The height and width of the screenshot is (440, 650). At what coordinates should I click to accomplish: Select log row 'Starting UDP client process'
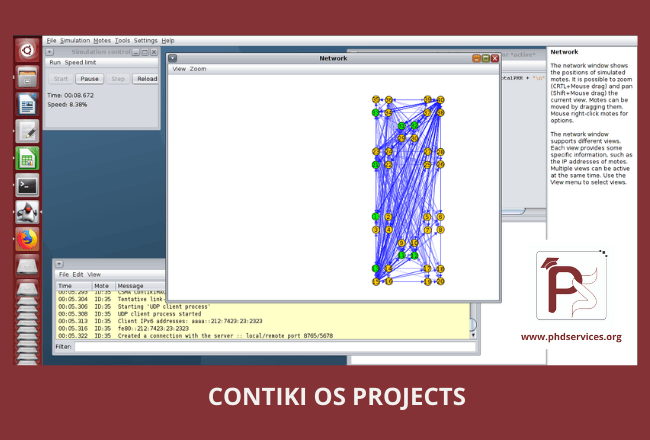click(263, 306)
